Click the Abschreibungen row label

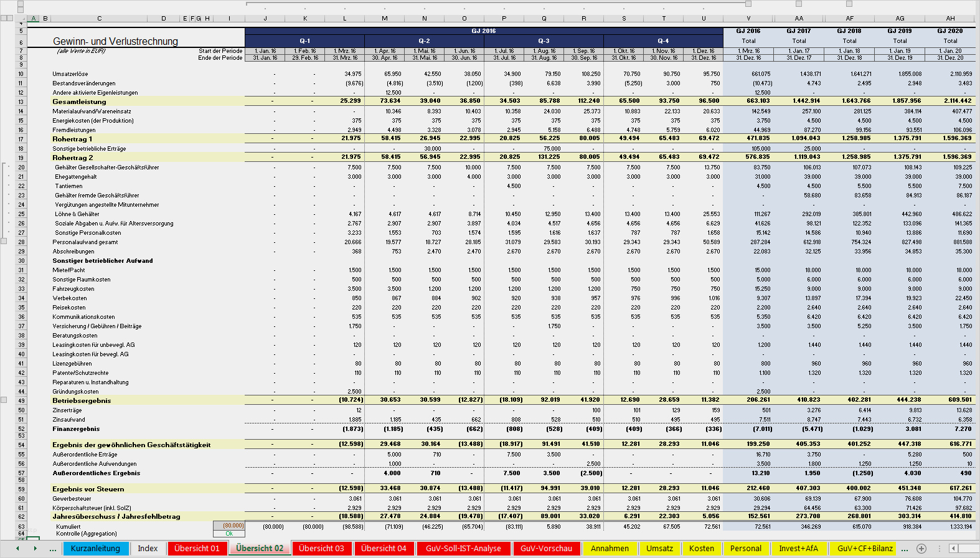(73, 251)
